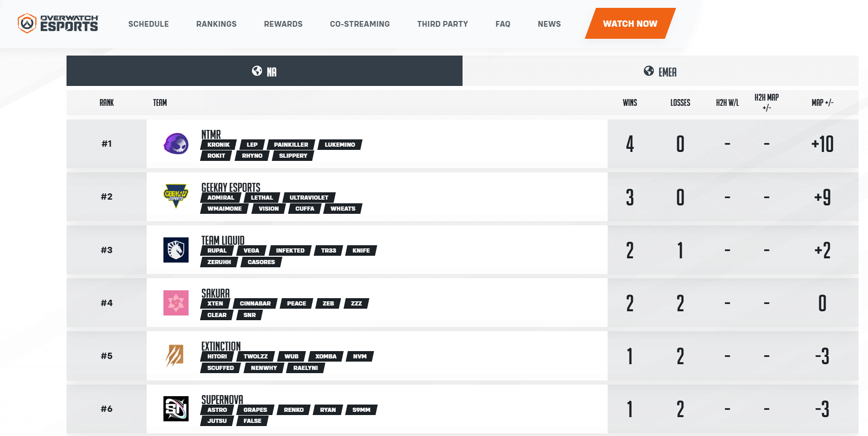The height and width of the screenshot is (436, 868).
Task: Click the H2H W/L column header
Action: [x=728, y=103]
